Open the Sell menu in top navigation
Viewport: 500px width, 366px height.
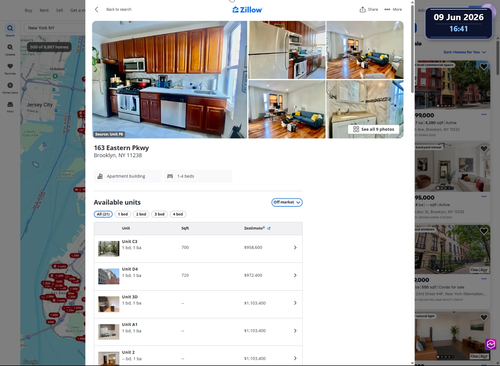(x=59, y=10)
